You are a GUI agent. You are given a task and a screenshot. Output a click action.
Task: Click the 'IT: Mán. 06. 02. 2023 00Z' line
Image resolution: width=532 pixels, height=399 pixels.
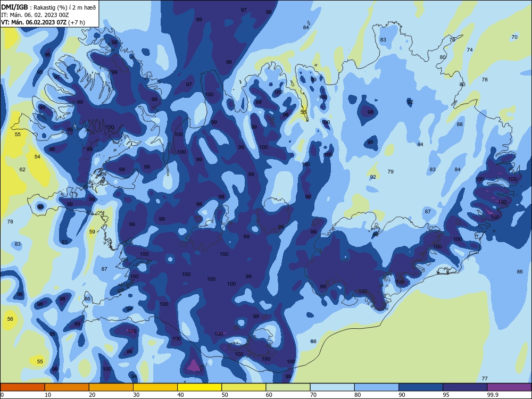pos(35,15)
